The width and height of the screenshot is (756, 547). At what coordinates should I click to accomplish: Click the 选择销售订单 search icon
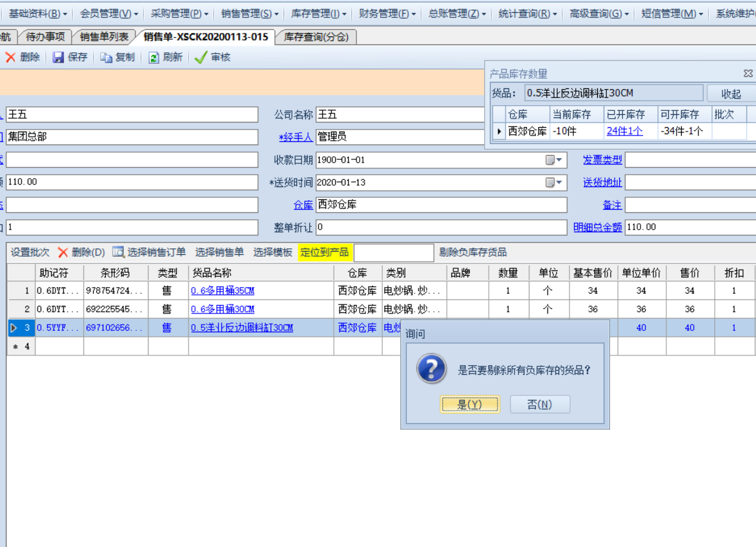point(118,252)
